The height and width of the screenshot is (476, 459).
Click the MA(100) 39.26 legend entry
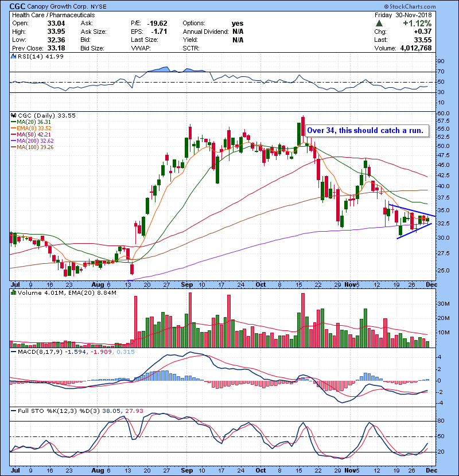click(35, 147)
